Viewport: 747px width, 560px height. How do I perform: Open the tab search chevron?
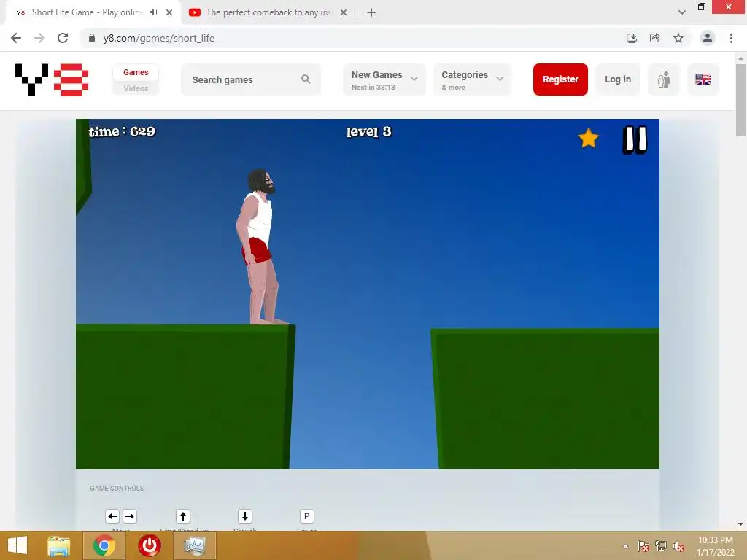tap(682, 12)
